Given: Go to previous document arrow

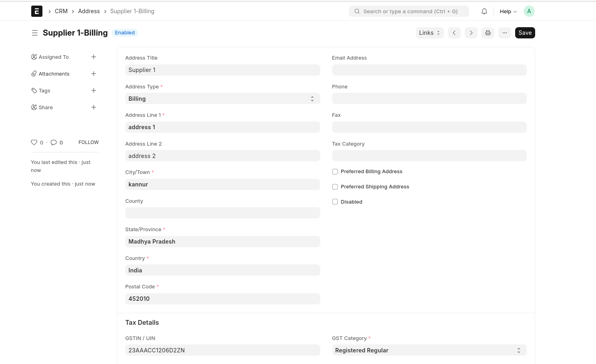Looking at the screenshot, I should coord(454,33).
